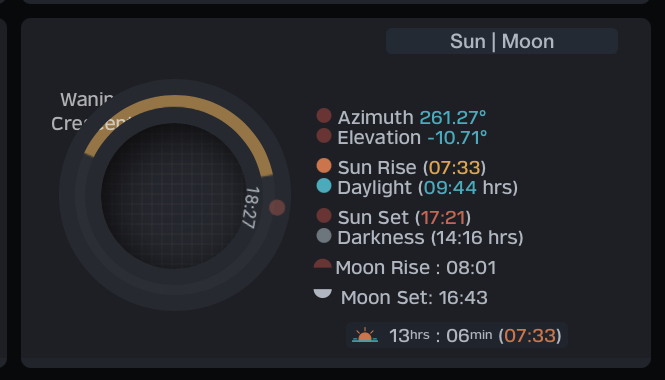Click the dark grid center of the dial
Viewport: 665px width, 380px height.
(174, 196)
